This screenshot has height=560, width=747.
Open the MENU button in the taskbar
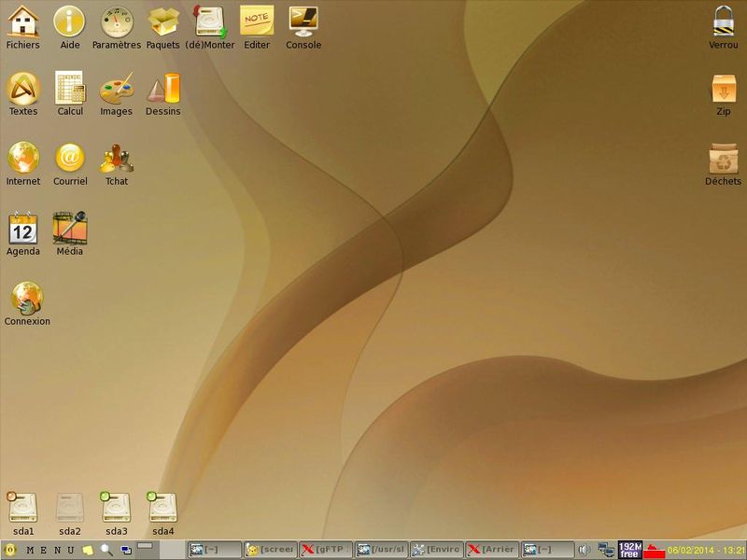pyautogui.click(x=49, y=551)
